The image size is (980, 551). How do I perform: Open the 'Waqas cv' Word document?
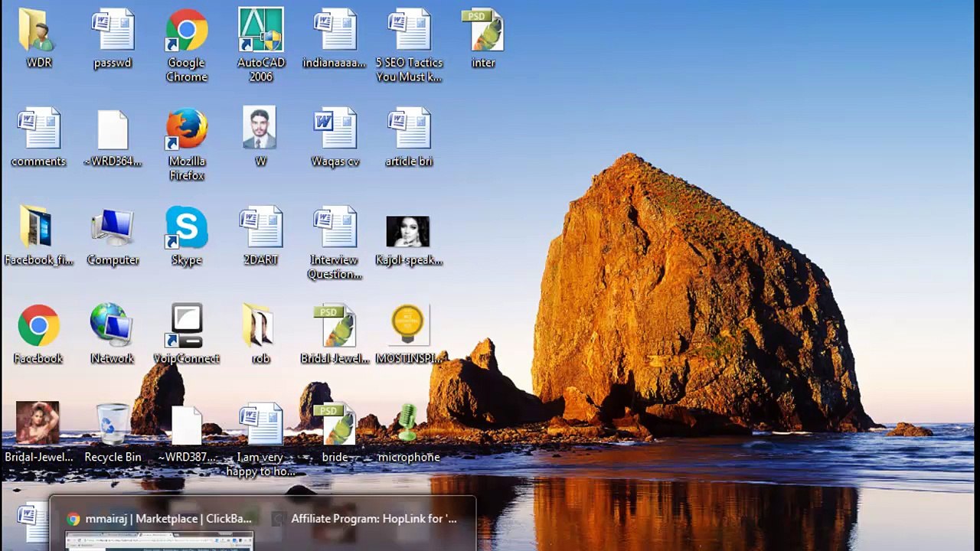click(x=335, y=130)
